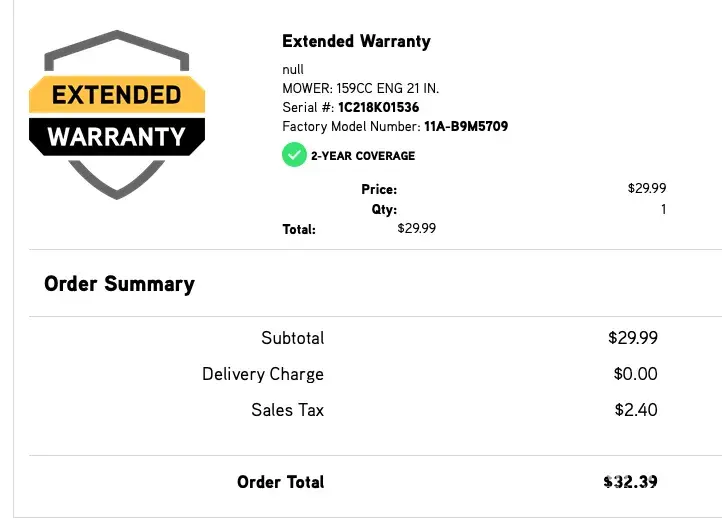The image size is (722, 526).
Task: Click the Order Summary heading
Action: pos(119,284)
